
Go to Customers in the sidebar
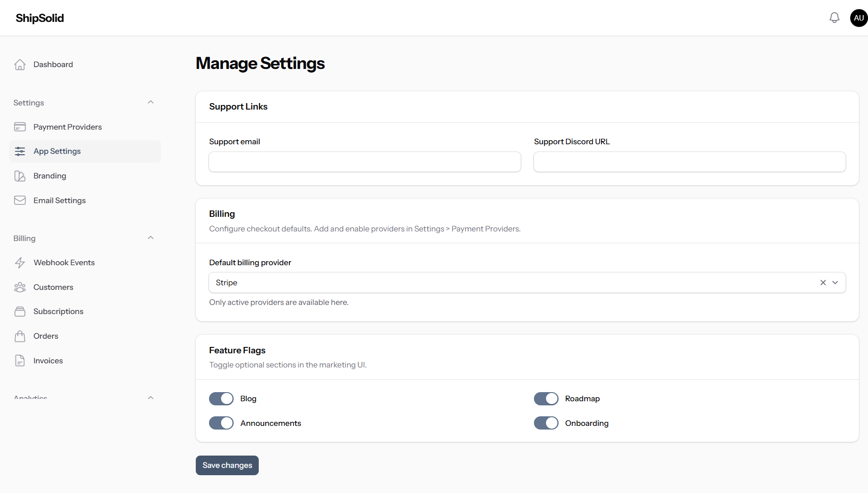point(53,287)
